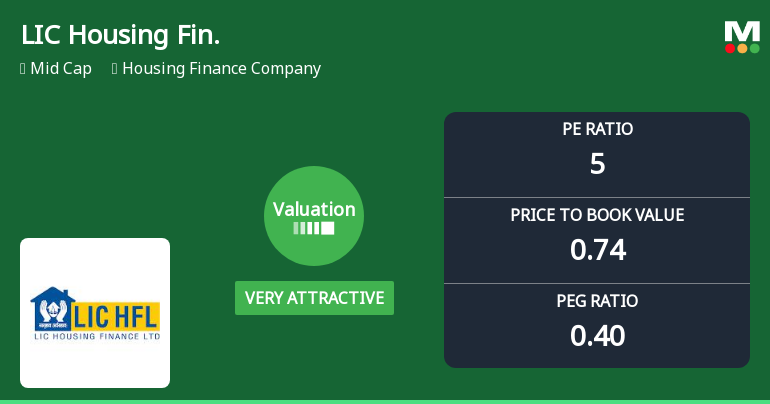This screenshot has height=404, width=770.
Task: Click the icon before Housing Finance Company
Action: pyautogui.click(x=115, y=69)
